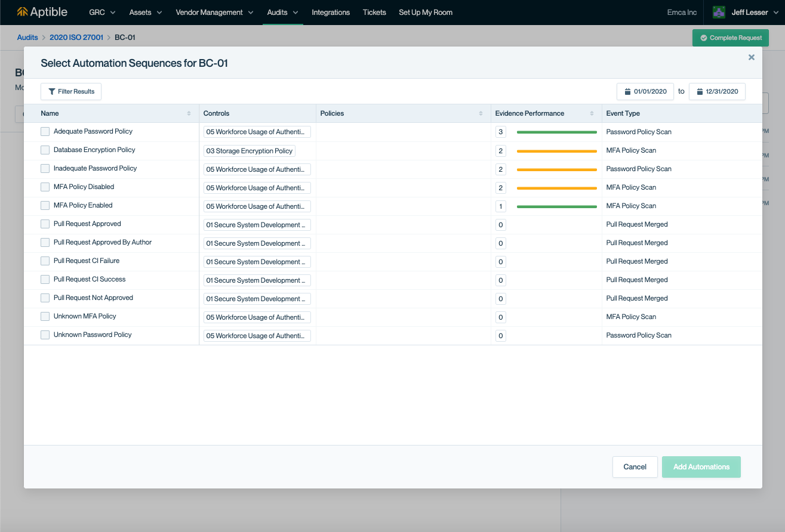
Task: Click MFA Policy Scan in Database Encryption row
Action: [631, 150]
